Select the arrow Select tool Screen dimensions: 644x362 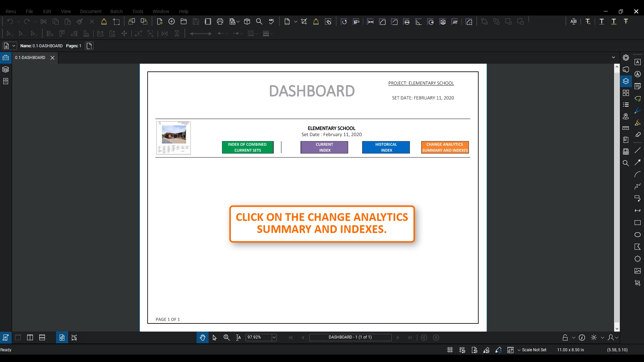[x=215, y=338]
